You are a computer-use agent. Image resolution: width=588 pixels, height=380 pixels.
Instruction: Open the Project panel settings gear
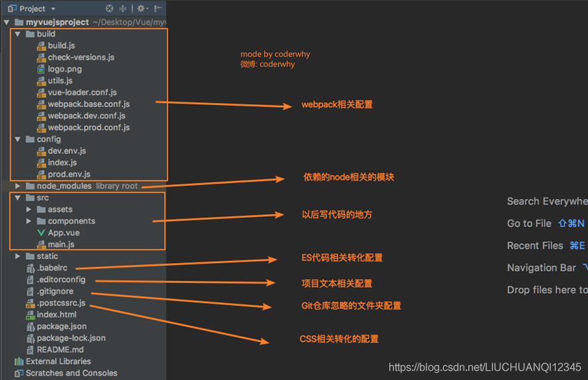pyautogui.click(x=142, y=8)
